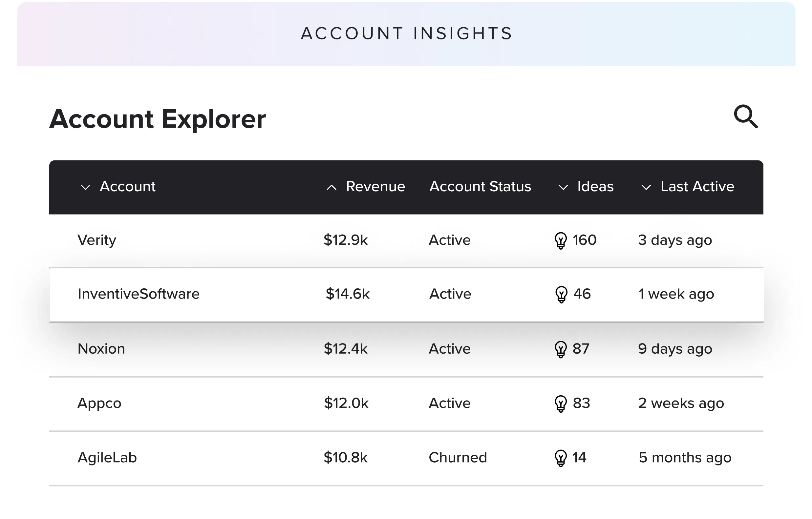The height and width of the screenshot is (519, 812).
Task: Click the lightbulb icon in Appco row
Action: [x=561, y=404]
